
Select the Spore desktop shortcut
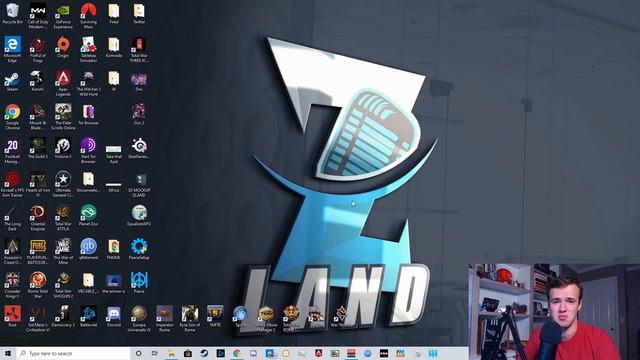pos(240,317)
